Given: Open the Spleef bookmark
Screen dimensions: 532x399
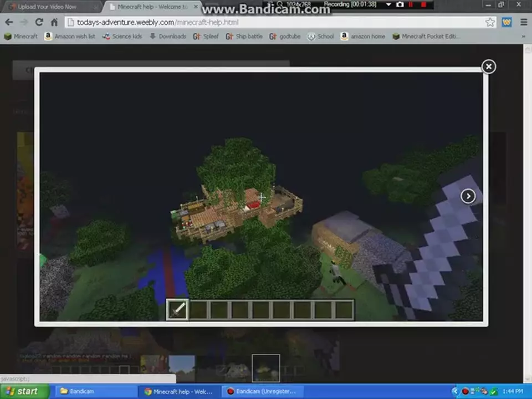Looking at the screenshot, I should tap(206, 37).
